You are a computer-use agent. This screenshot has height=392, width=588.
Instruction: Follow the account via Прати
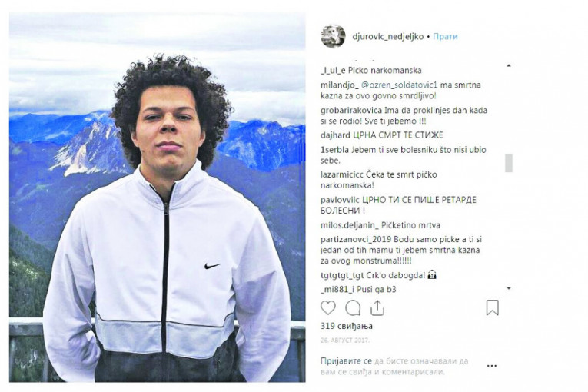coord(445,37)
